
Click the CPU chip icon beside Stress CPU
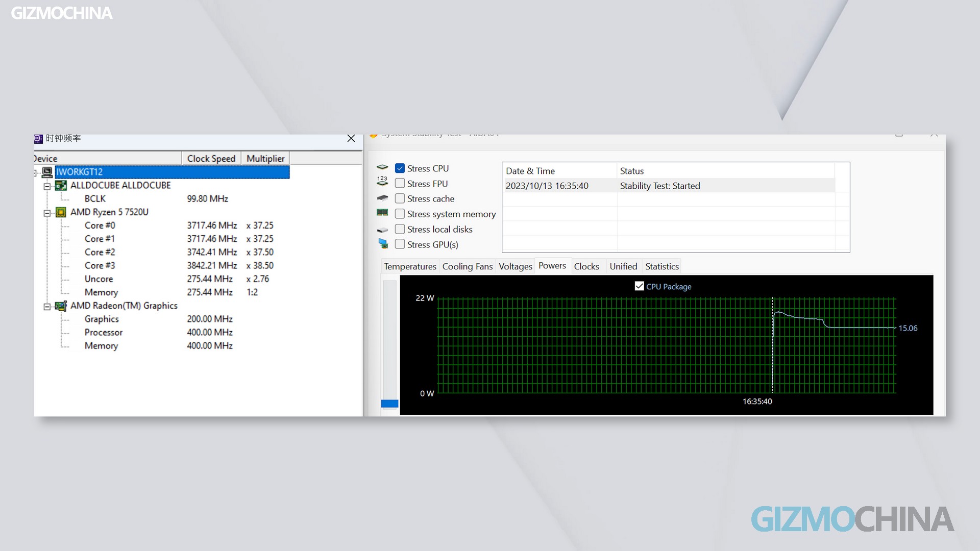(382, 167)
